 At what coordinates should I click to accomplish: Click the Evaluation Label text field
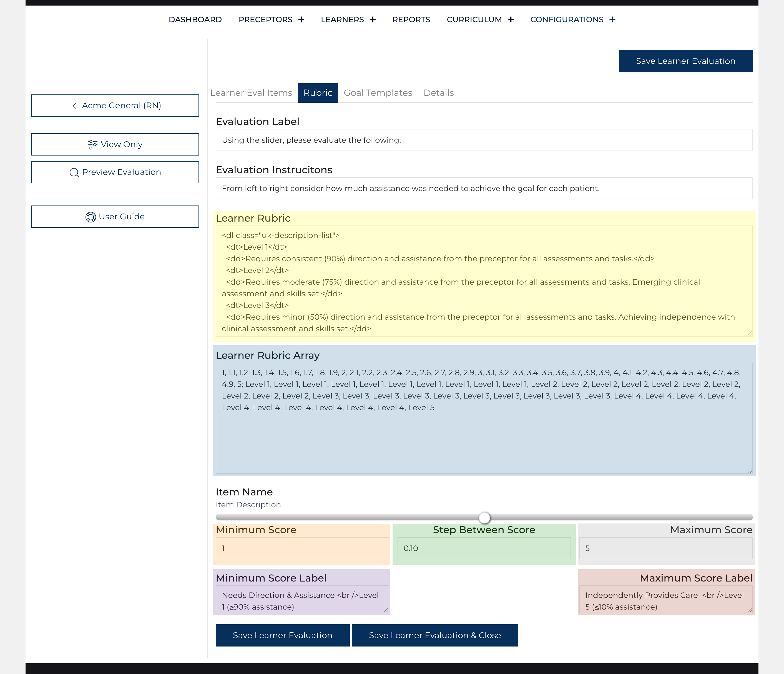(x=484, y=141)
